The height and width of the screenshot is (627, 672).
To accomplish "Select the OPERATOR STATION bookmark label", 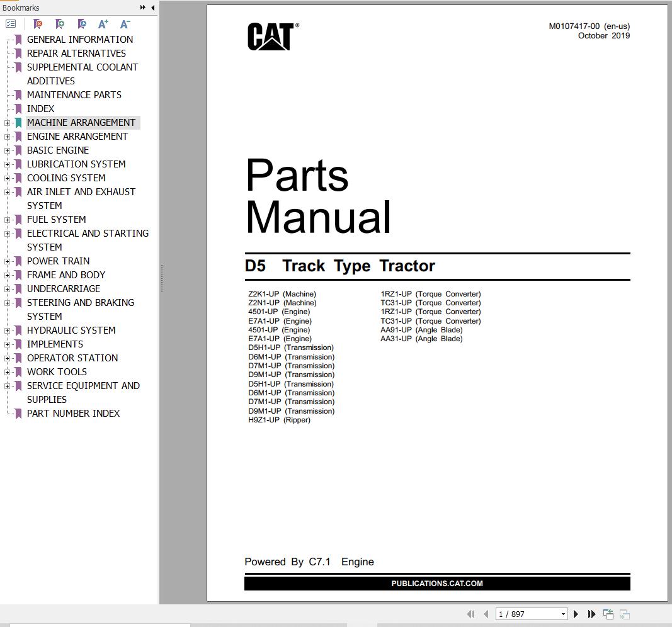I will tap(72, 358).
